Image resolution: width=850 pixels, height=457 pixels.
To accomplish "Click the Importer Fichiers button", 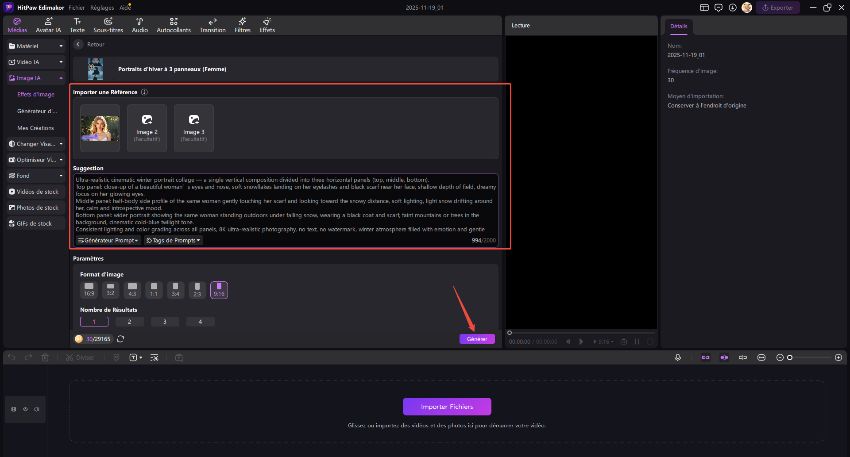I will 447,406.
